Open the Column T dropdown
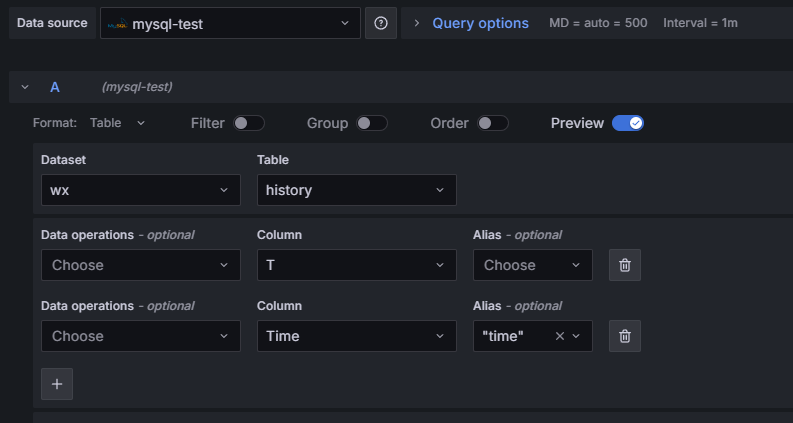The height and width of the screenshot is (423, 793). 357,265
